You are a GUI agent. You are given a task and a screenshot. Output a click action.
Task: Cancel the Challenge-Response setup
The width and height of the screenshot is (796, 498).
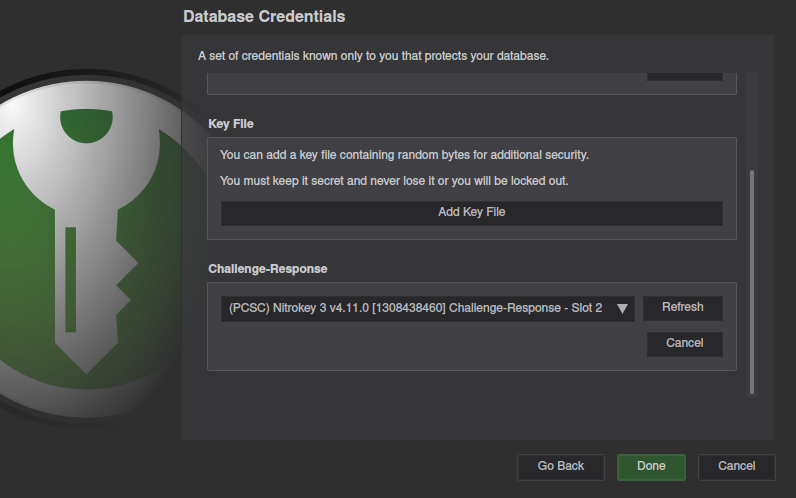tap(685, 344)
